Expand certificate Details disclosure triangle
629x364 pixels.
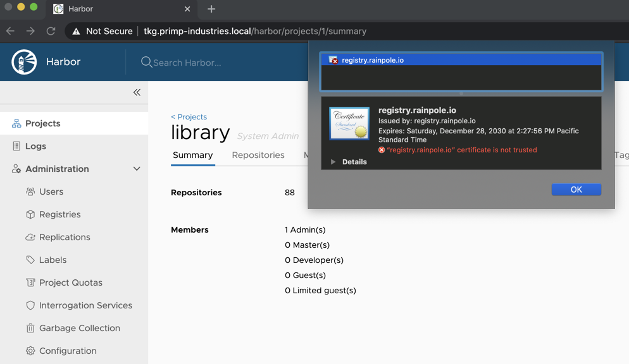(333, 162)
